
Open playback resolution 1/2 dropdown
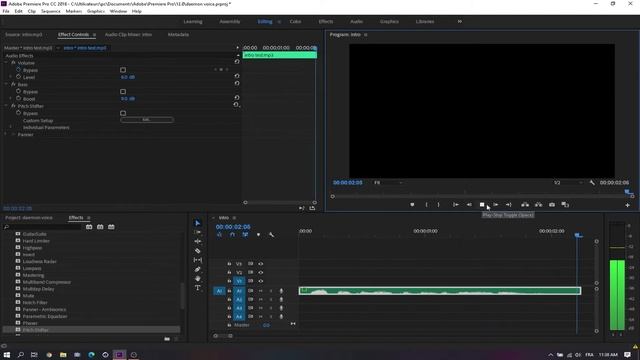point(568,182)
